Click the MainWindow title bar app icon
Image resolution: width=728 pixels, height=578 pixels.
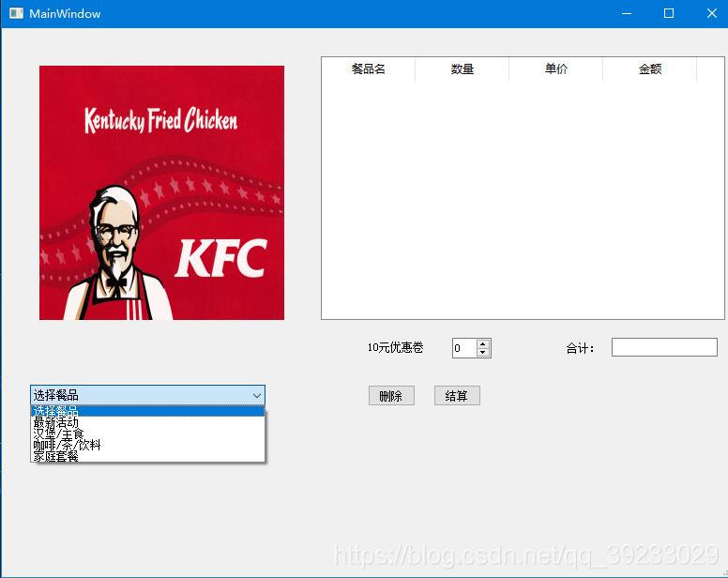[x=16, y=13]
